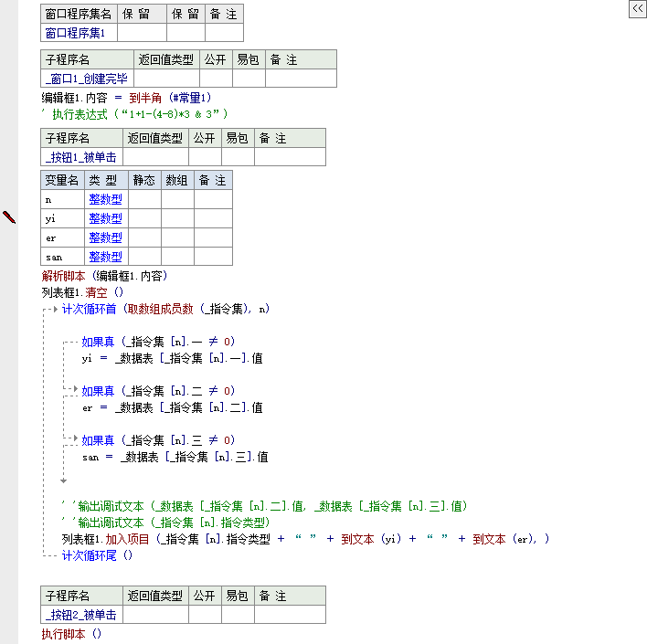647x644 pixels.
Task: Select subroutine name _按钮2_被单击
Action: point(81,615)
